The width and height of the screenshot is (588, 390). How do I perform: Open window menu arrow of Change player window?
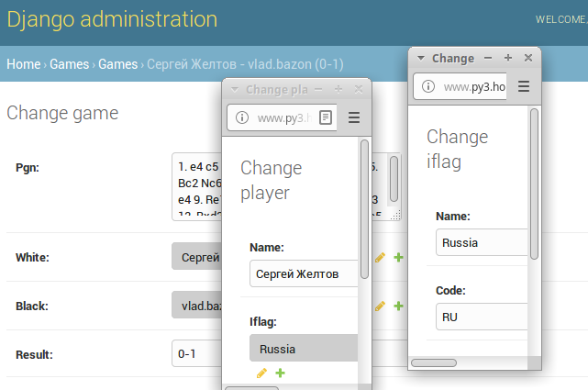(x=235, y=90)
